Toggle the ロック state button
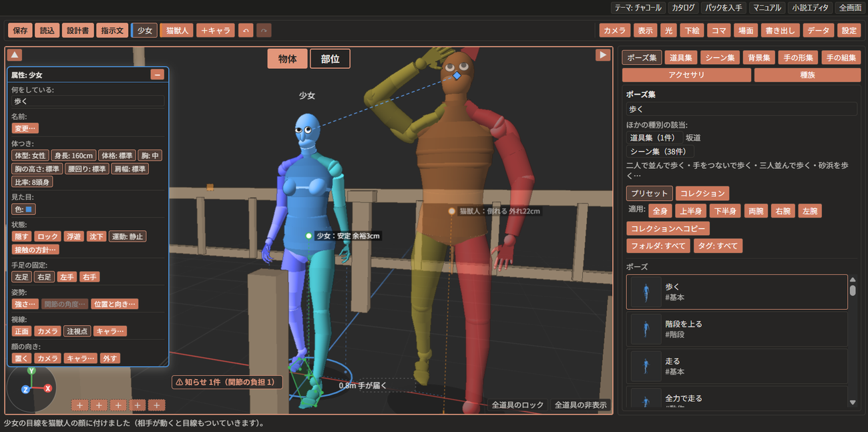868x432 pixels. click(x=47, y=236)
